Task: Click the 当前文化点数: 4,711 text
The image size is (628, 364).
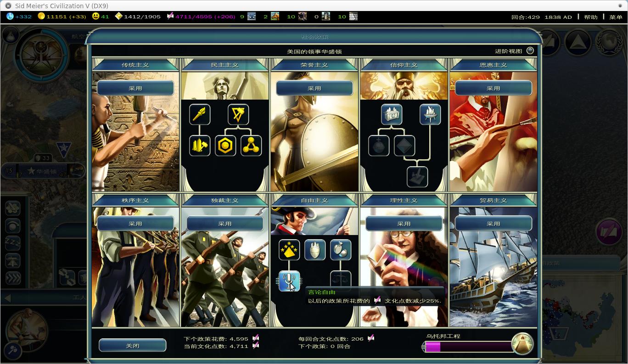Action: coord(216,346)
